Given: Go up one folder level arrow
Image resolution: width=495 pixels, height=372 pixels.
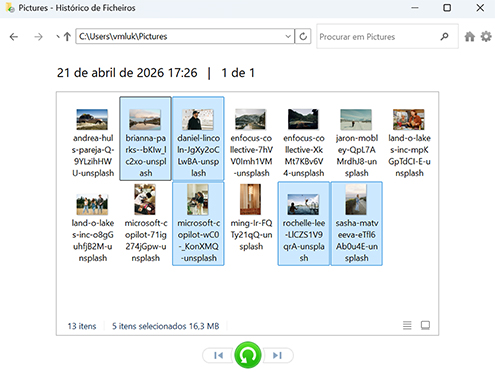Looking at the screenshot, I should [x=67, y=36].
